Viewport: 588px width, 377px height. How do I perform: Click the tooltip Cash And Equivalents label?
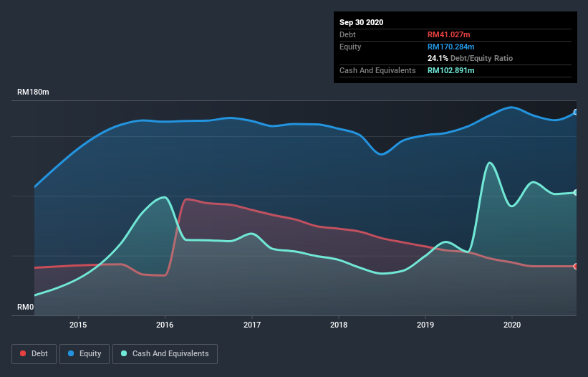tap(377, 70)
